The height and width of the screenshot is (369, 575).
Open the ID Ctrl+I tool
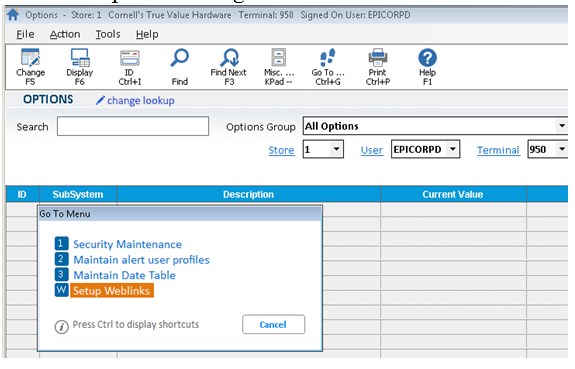tap(129, 58)
